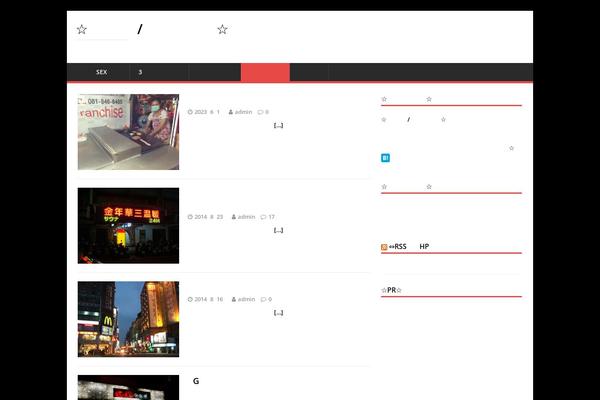Image resolution: width=600 pixels, height=400 pixels.
Task: Click the person icon in the 2023 post
Action: [x=231, y=112]
